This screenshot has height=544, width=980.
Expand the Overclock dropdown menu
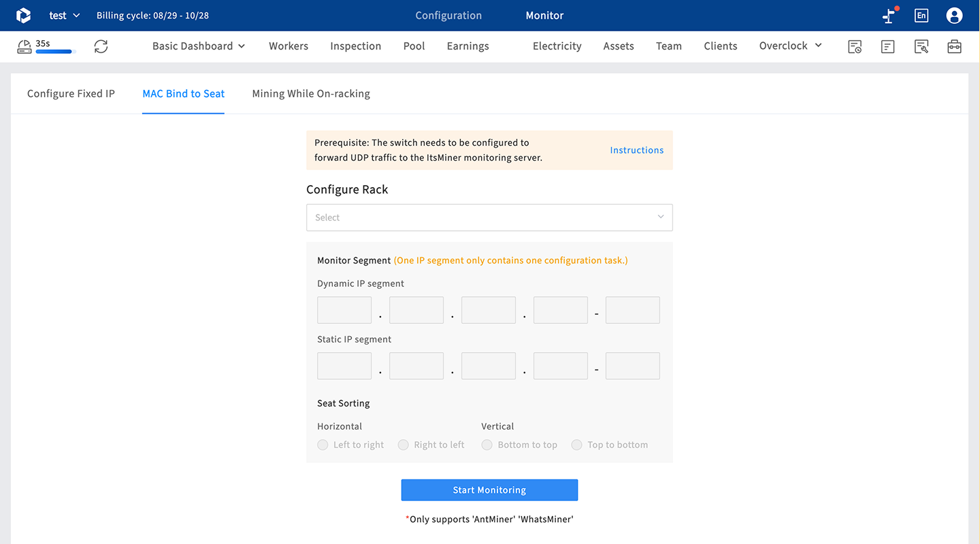(790, 46)
